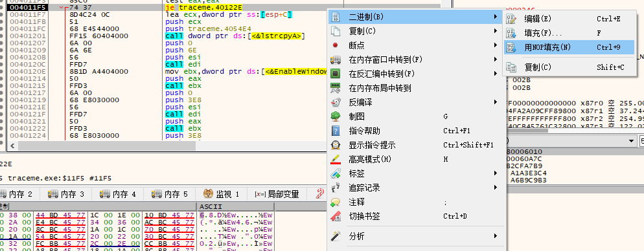Expand the 追踪记录 submenu arrow
Image resolution: width=644 pixels, height=251 pixels.
[496, 188]
